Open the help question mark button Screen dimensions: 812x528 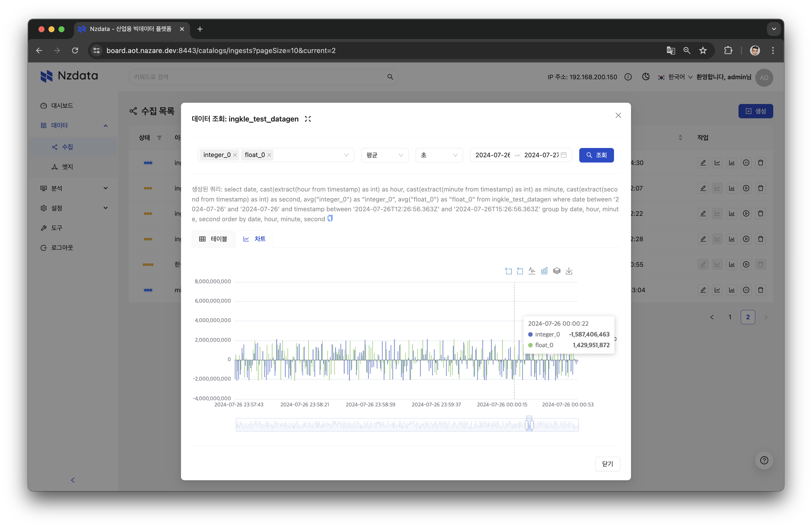point(764,460)
